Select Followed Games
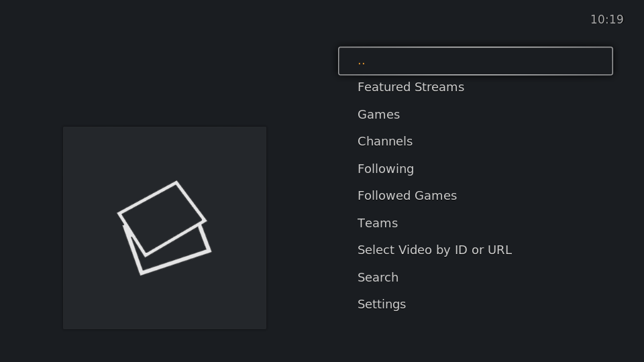Screen dimensions: 644x362 click(475, 195)
